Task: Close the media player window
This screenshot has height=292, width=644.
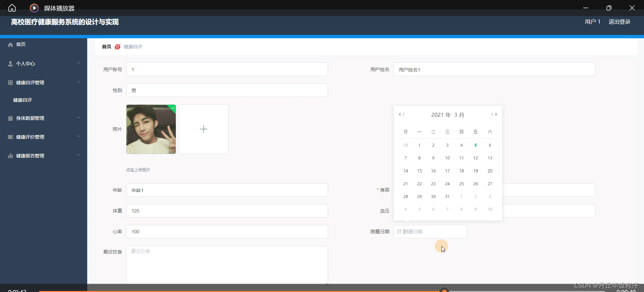Action: (x=632, y=8)
